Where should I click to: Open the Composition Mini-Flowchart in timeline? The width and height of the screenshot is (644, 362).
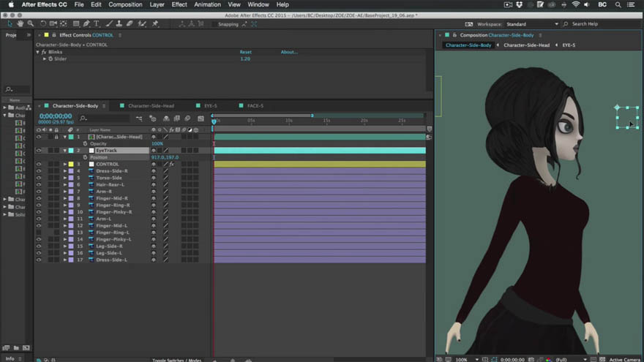[x=139, y=118]
